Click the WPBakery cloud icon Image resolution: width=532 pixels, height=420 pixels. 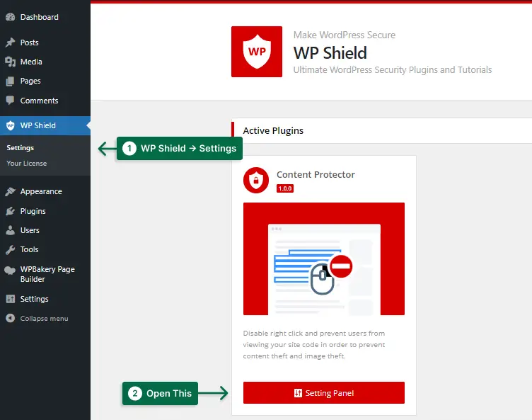coord(10,271)
